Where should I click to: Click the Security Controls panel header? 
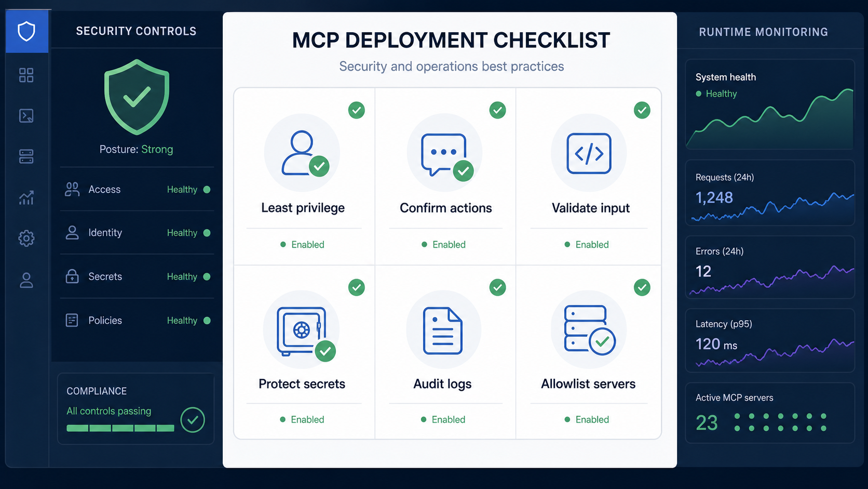coord(136,31)
